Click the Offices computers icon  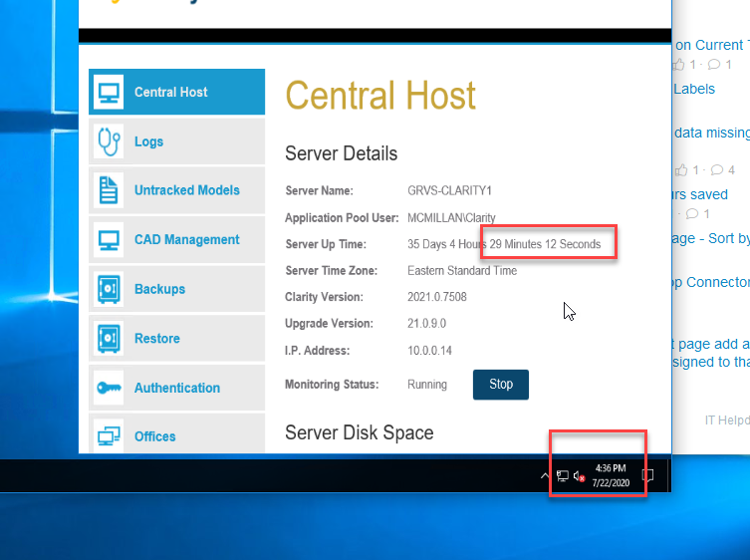(x=108, y=435)
